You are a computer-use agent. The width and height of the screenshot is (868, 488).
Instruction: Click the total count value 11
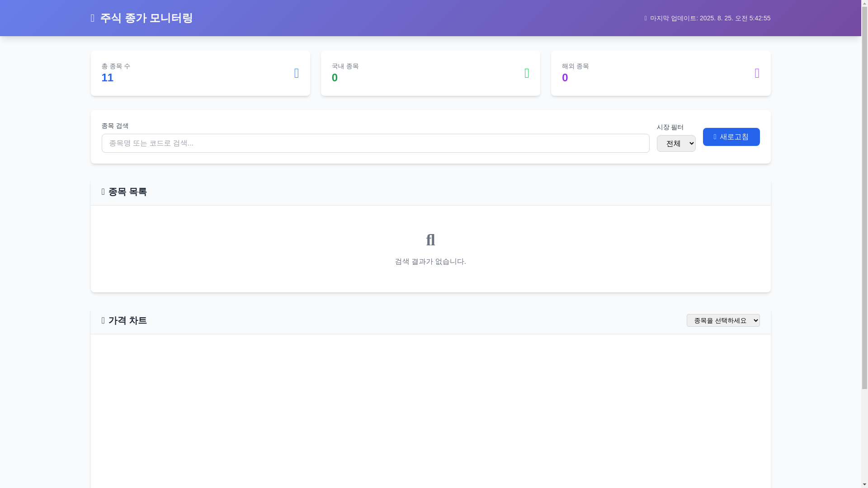tap(108, 78)
